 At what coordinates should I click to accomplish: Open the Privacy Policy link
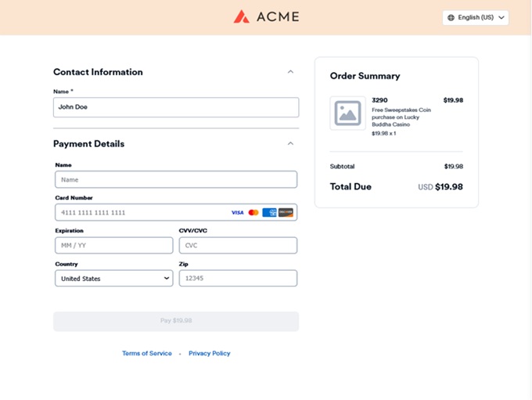210,354
